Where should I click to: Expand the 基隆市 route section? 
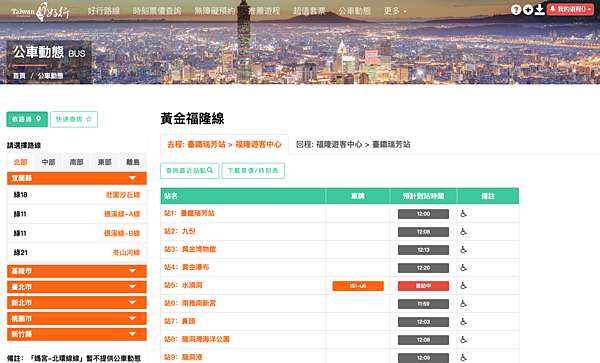pyautogui.click(x=77, y=271)
